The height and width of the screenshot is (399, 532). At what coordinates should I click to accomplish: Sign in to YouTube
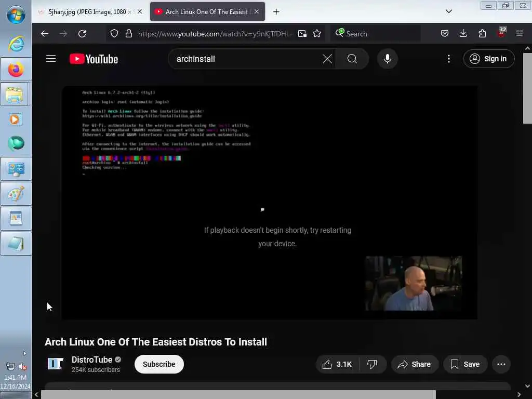click(488, 59)
